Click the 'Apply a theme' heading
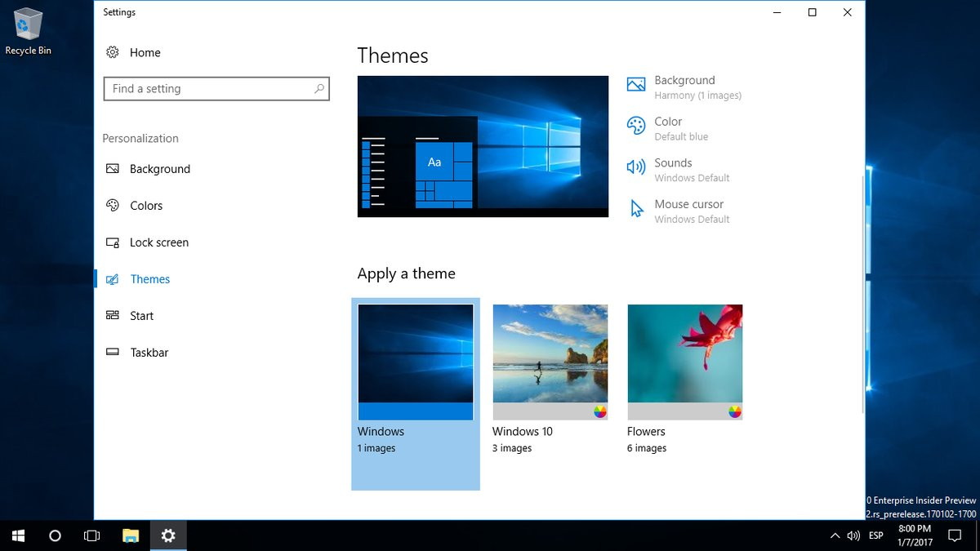Screen dimensions: 980x551 (407, 273)
